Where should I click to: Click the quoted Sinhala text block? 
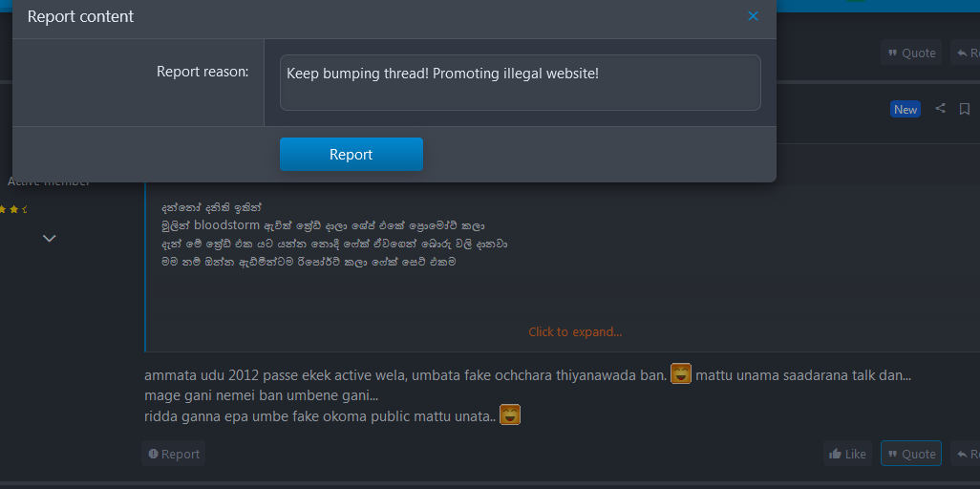pos(334,234)
